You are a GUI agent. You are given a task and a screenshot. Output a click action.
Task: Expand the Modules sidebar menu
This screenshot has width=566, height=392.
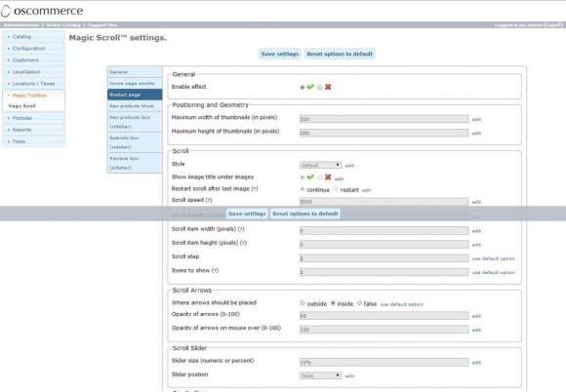[33, 118]
